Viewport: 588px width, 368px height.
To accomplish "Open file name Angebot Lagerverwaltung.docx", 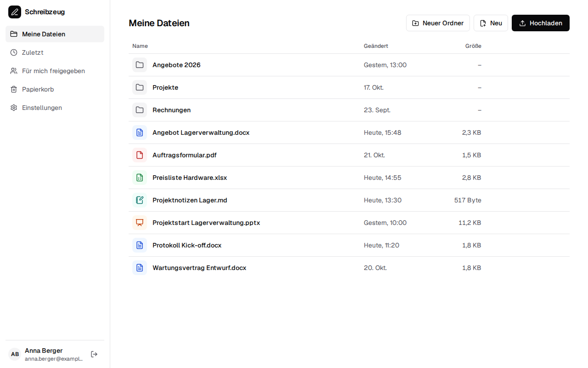I will (x=201, y=132).
